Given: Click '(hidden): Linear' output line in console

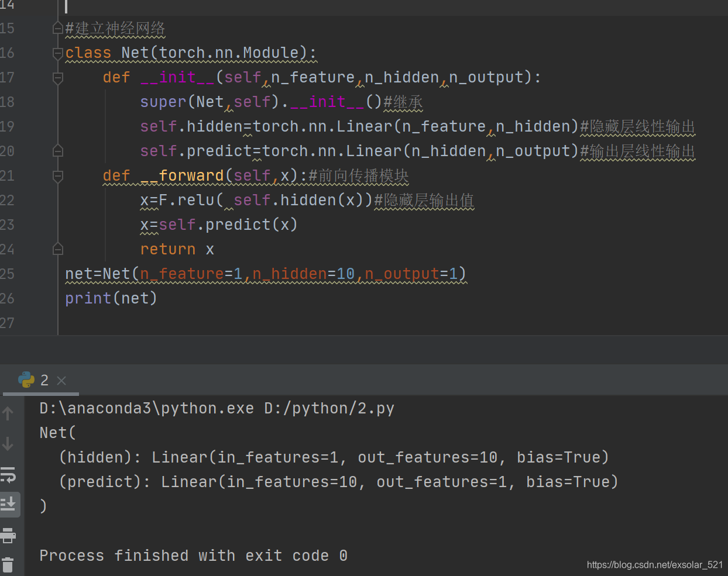Looking at the screenshot, I should pyautogui.click(x=334, y=457).
